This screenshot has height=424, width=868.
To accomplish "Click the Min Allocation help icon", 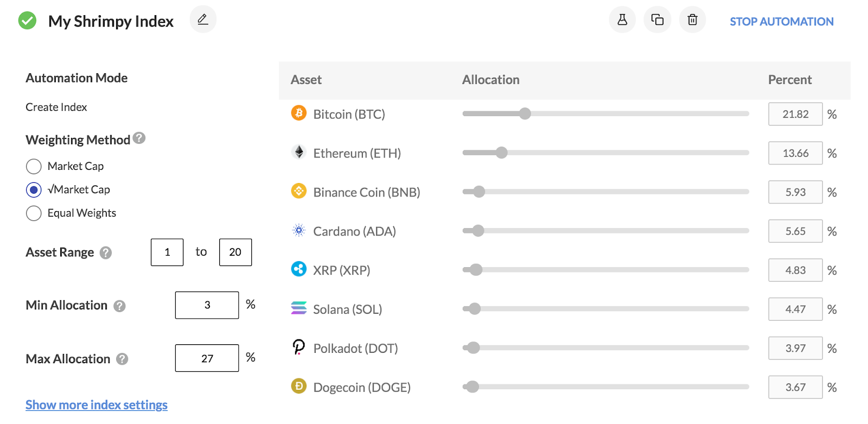I will pyautogui.click(x=119, y=306).
